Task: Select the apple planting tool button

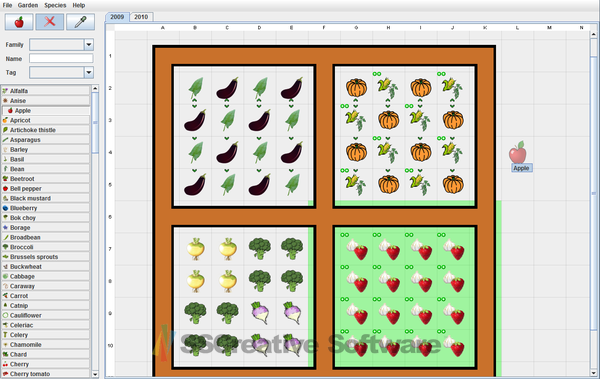Action: [19, 22]
